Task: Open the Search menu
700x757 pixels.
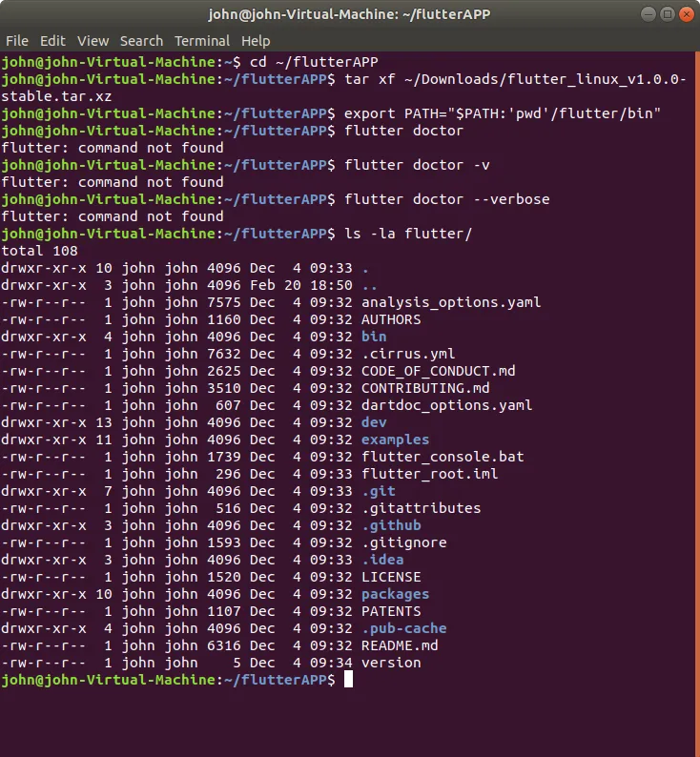Action: [141, 41]
